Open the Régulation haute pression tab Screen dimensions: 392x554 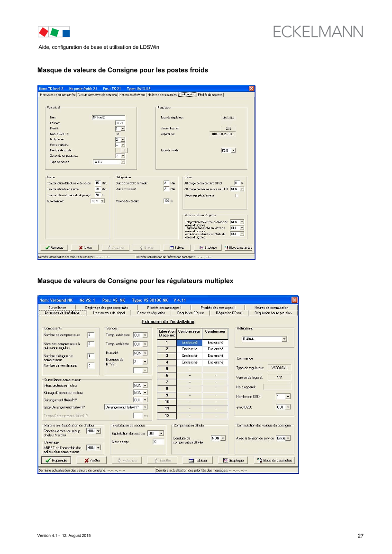point(273,313)
